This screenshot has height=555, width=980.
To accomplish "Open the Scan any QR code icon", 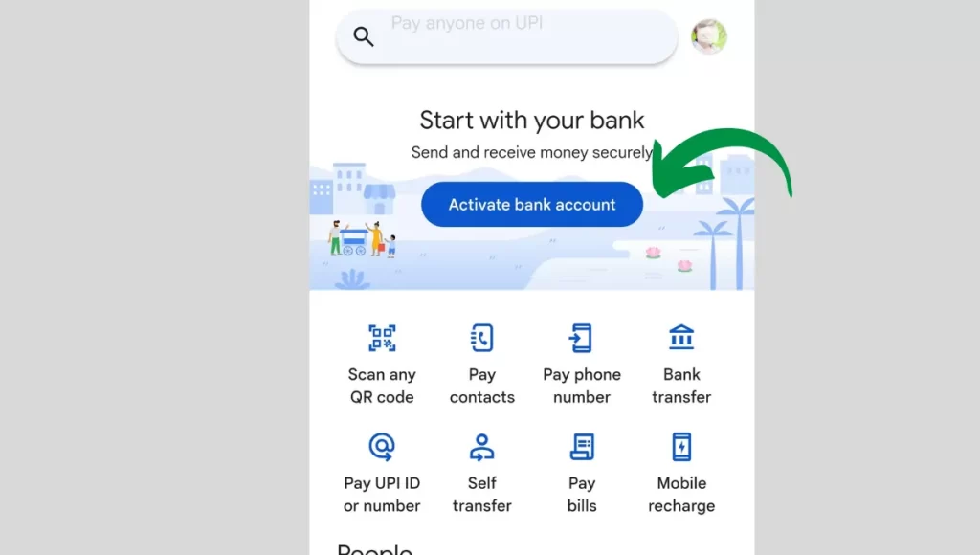I will pos(382,338).
